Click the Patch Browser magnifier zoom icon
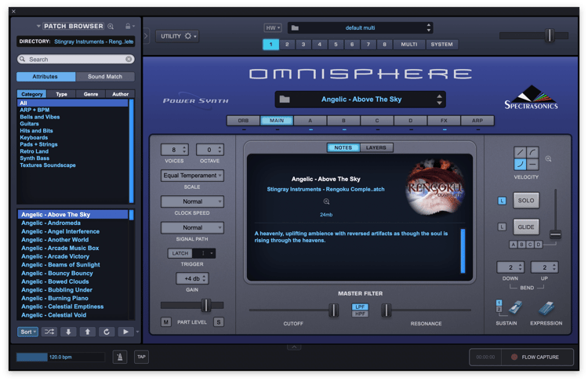This screenshot has width=588, height=381. click(x=111, y=26)
